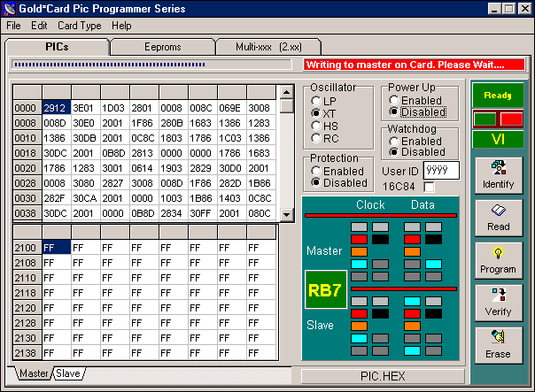Select code cell 30DB

pyautogui.click(x=86, y=138)
